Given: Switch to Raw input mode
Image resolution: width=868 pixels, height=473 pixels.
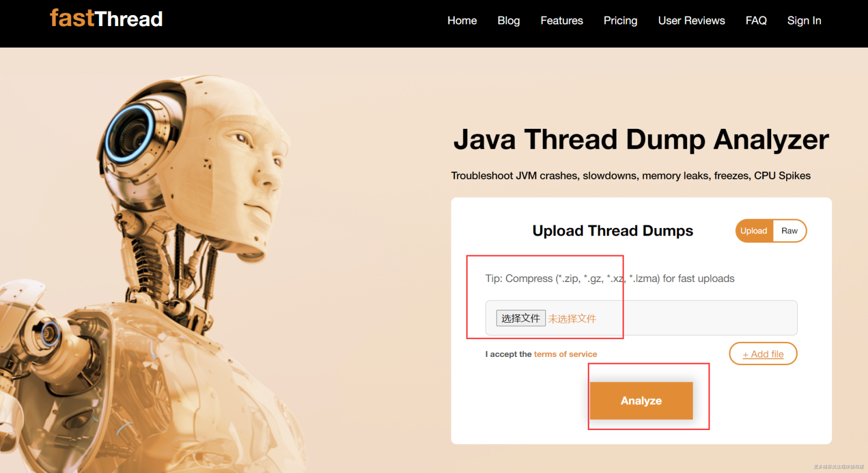Looking at the screenshot, I should point(790,230).
